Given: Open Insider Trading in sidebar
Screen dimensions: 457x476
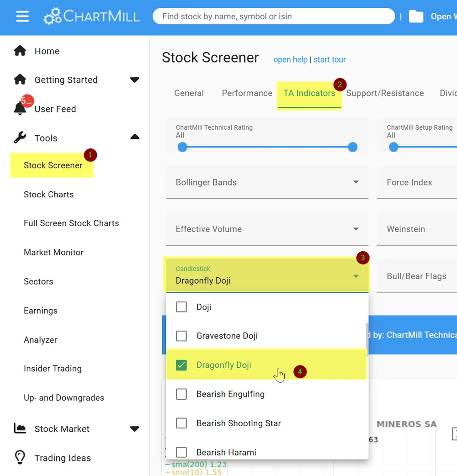Looking at the screenshot, I should tap(53, 369).
